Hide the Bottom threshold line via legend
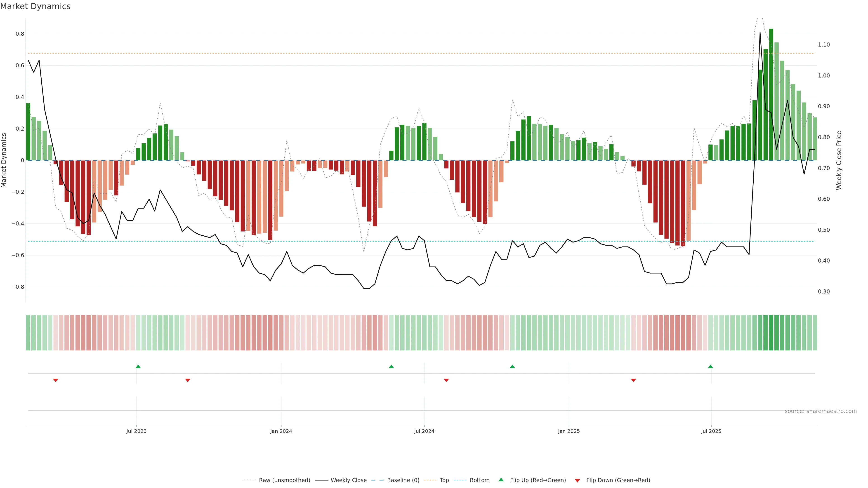The image size is (868, 488). pos(479,480)
